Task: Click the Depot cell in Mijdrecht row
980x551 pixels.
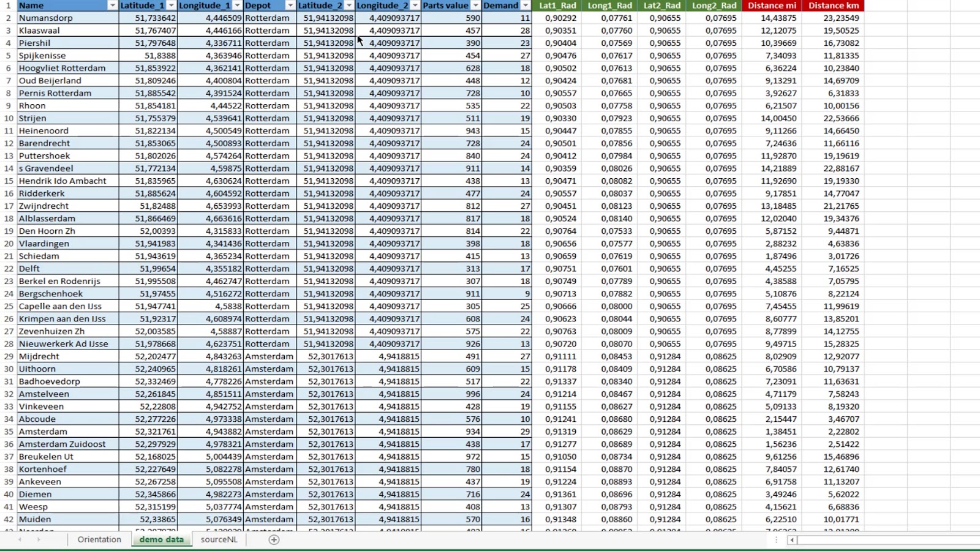Action: pos(270,357)
